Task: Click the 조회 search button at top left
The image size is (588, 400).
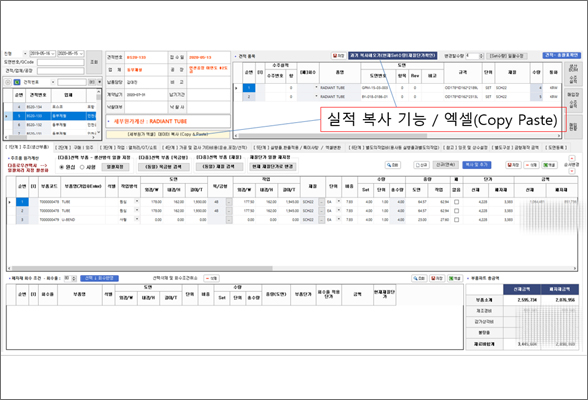Action: pos(94,62)
